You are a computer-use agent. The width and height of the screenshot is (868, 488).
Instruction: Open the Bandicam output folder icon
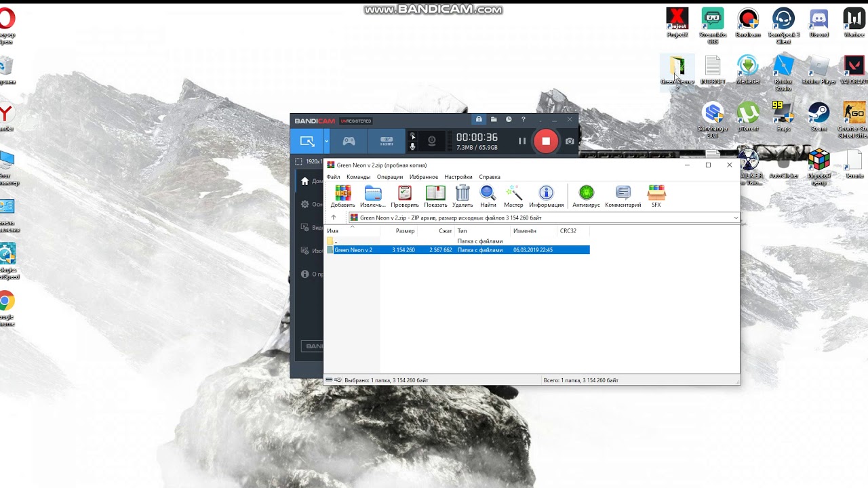[x=494, y=119]
